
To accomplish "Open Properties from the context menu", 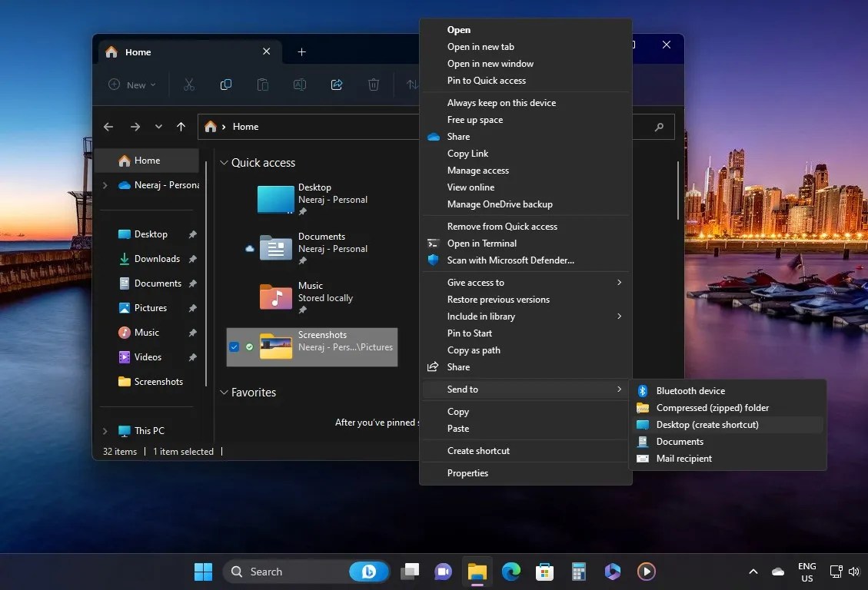I will [467, 472].
